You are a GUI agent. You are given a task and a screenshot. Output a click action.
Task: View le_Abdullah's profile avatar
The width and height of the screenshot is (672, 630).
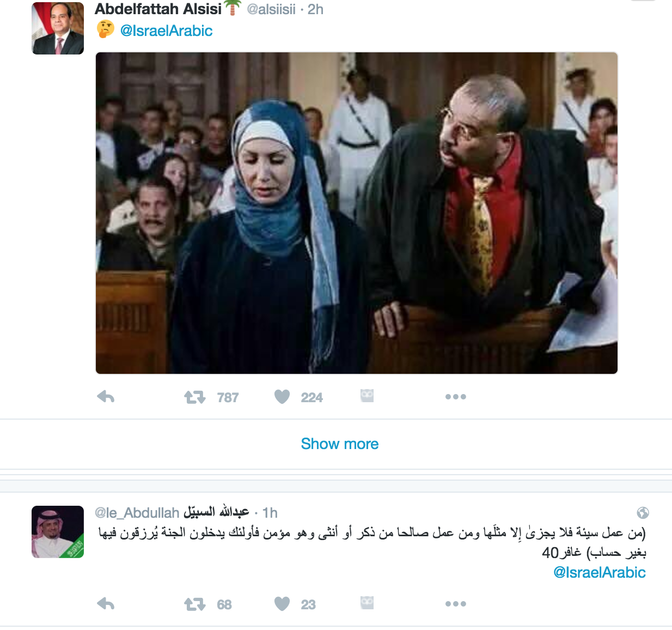(58, 532)
